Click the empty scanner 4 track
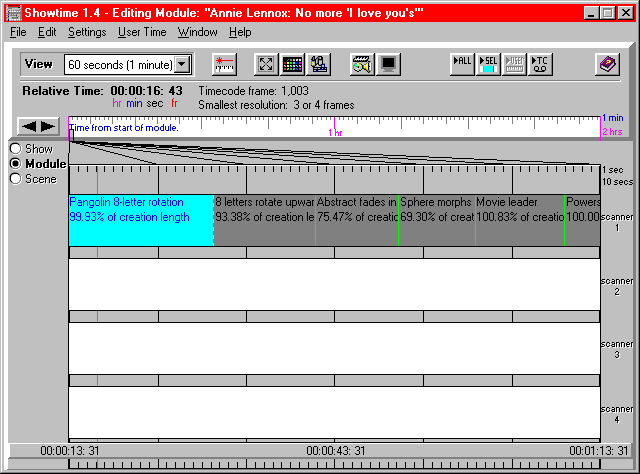The height and width of the screenshot is (474, 640). [334, 412]
